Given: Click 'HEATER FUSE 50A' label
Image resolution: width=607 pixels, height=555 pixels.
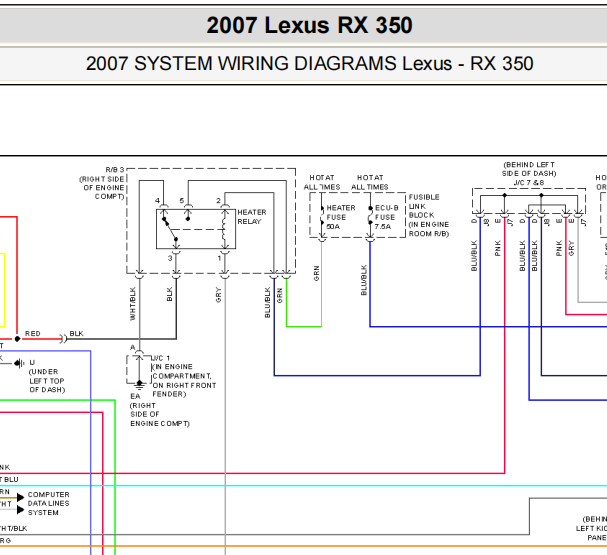Looking at the screenshot, I should [340, 217].
